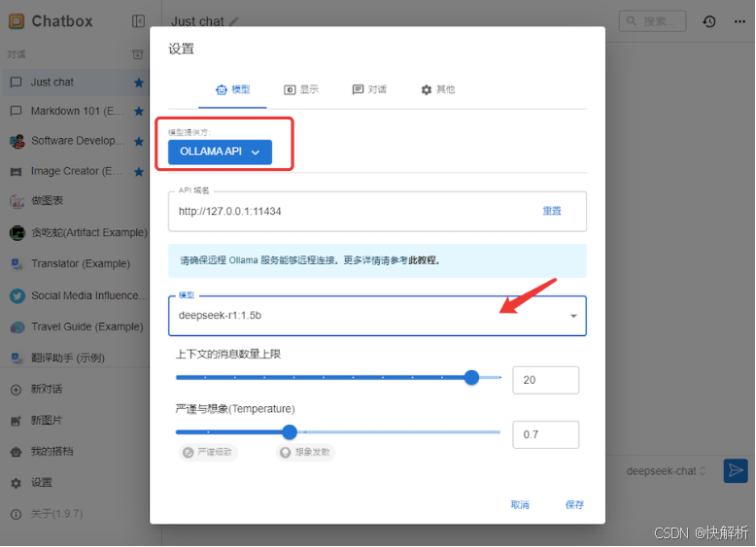756x547 pixels.
Task: Open the Social Media Influencer conversation
Action: (75, 295)
